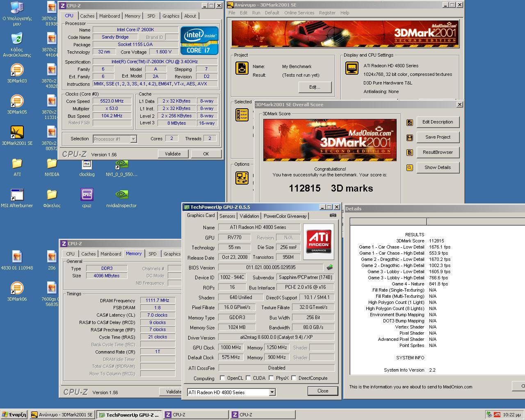Click the Validate button in top CPU-Z
The width and height of the screenshot is (525, 420).
tap(173, 154)
